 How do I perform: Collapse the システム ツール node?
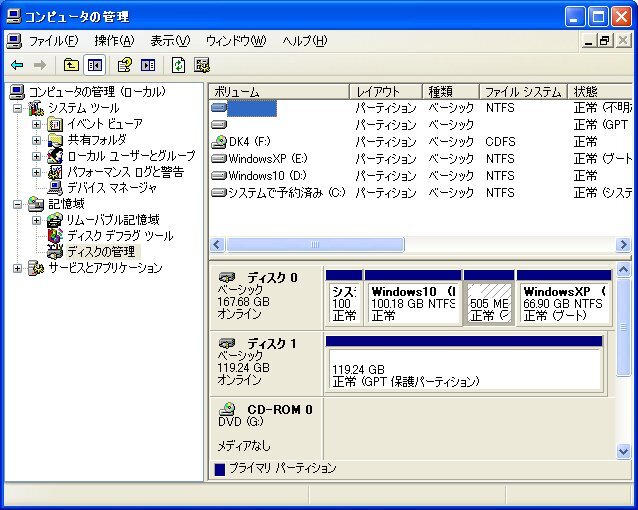click(x=17, y=108)
